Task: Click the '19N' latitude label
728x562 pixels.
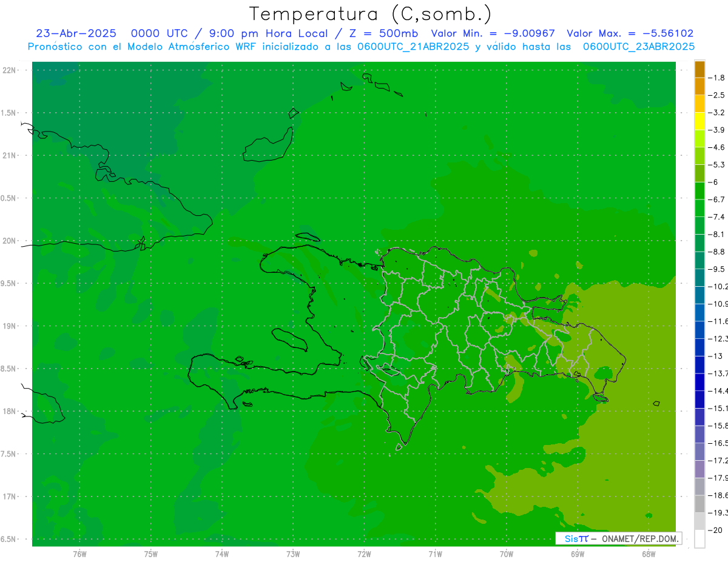Action: coord(10,326)
